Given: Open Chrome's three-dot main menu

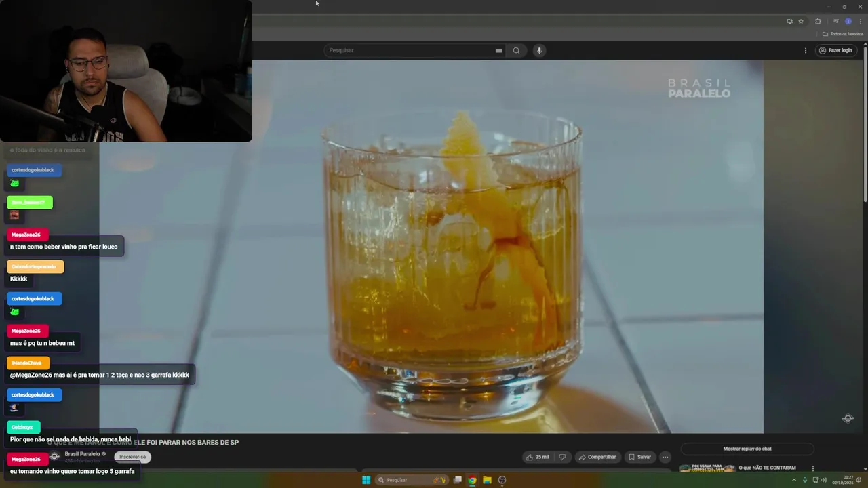Looking at the screenshot, I should [x=861, y=21].
